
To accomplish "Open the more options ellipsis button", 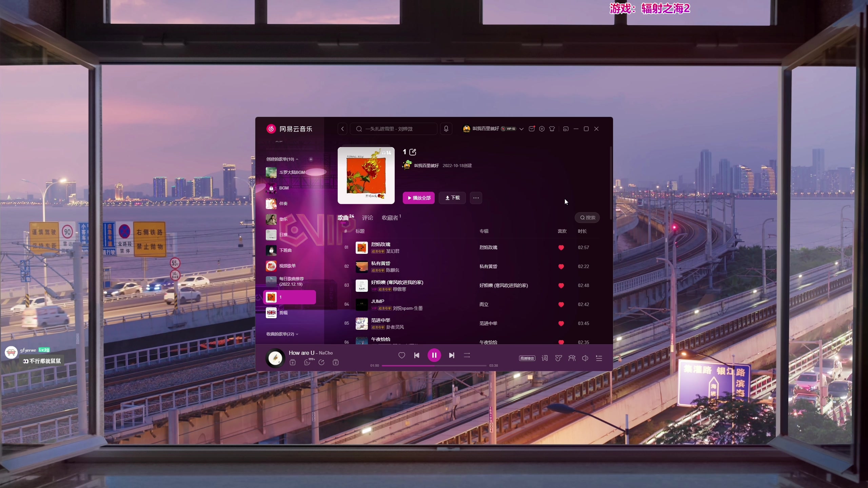I will click(476, 198).
